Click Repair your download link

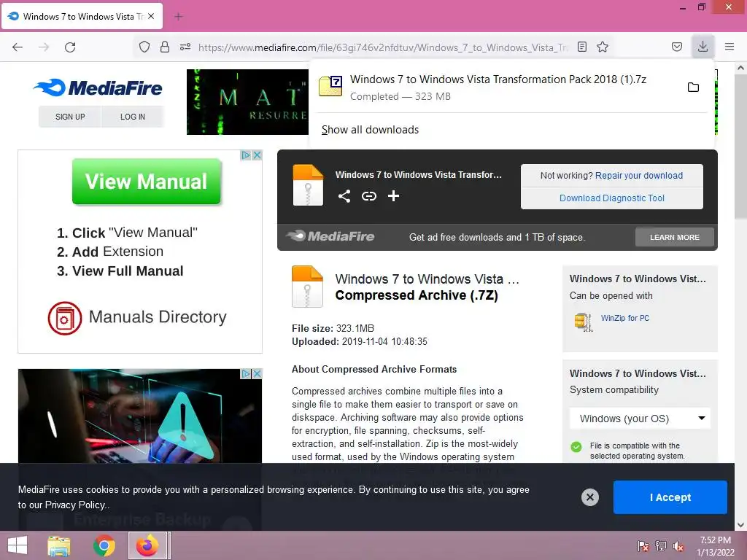[639, 176]
